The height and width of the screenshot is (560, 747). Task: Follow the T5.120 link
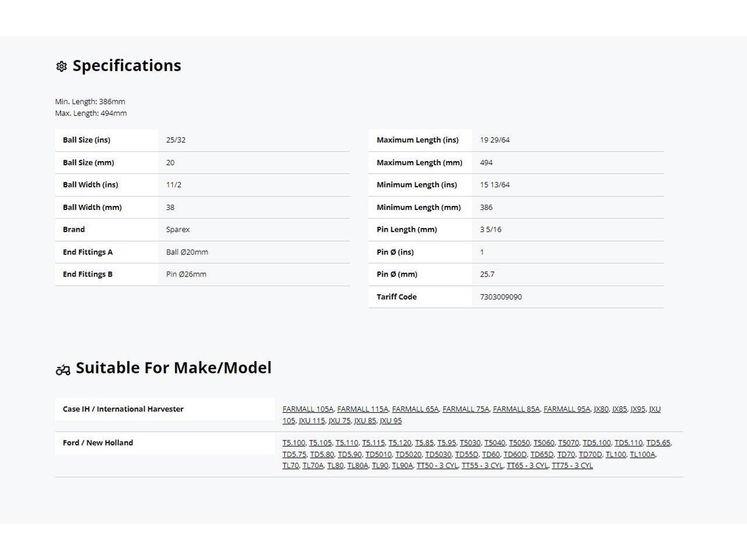coord(400,443)
